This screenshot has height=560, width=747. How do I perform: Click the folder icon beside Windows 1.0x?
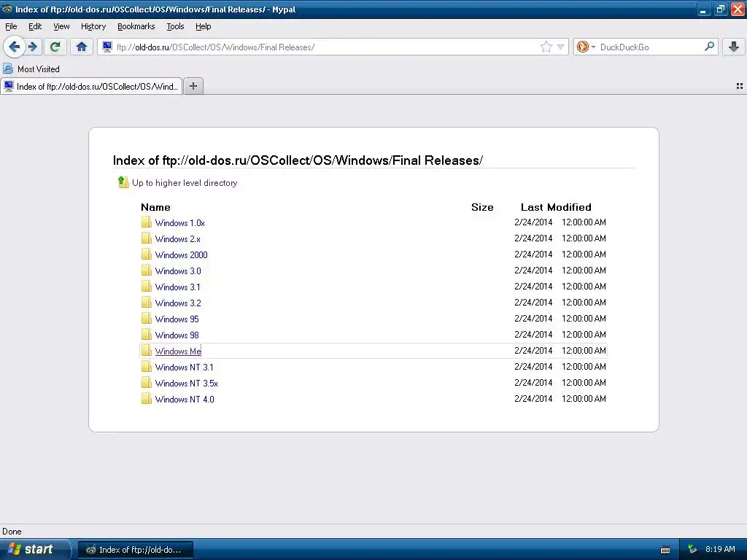point(146,222)
